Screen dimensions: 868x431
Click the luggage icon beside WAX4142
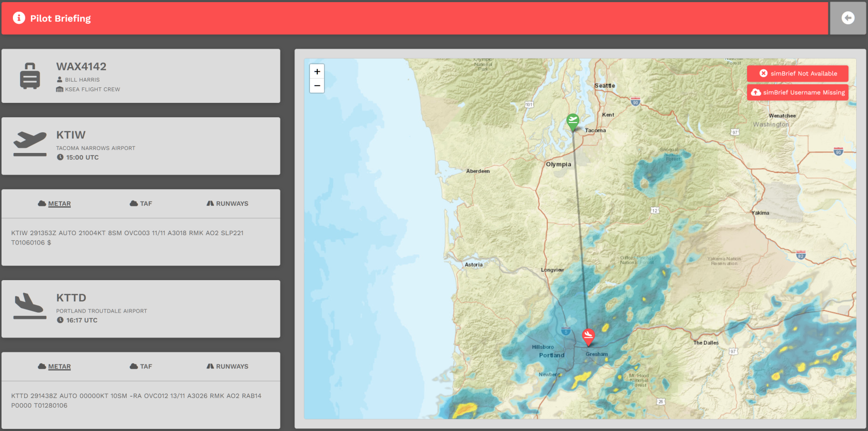30,76
